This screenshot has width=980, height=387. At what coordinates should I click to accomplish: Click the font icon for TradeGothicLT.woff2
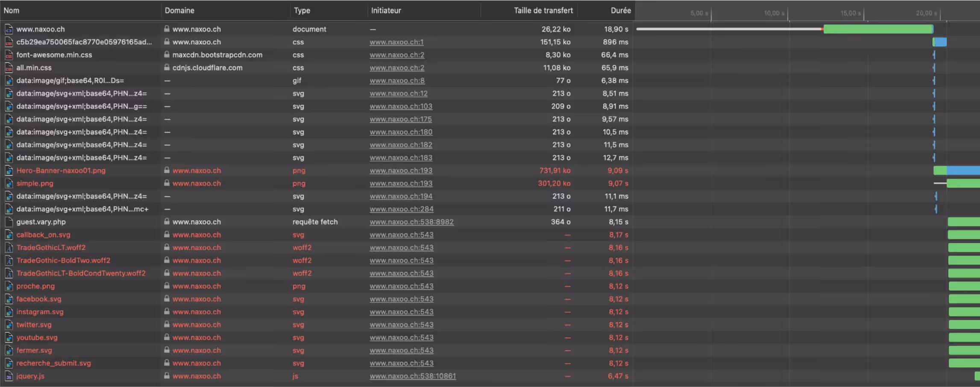coord(9,247)
